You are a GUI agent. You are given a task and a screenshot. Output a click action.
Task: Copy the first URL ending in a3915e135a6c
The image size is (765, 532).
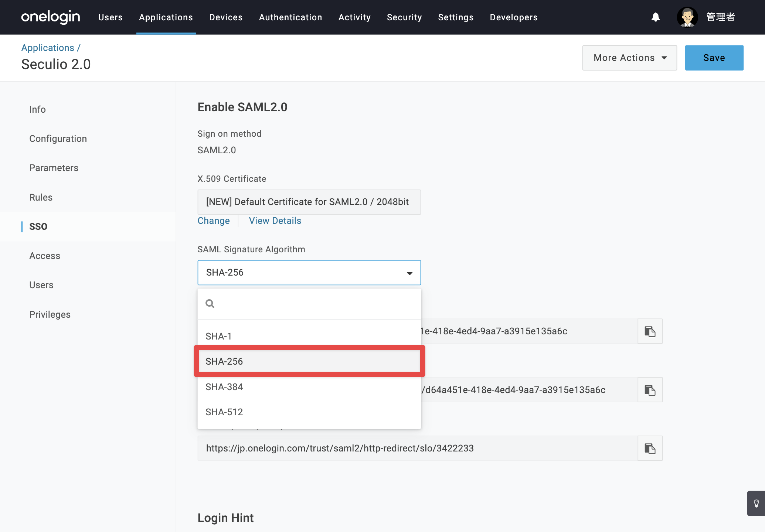tap(650, 331)
